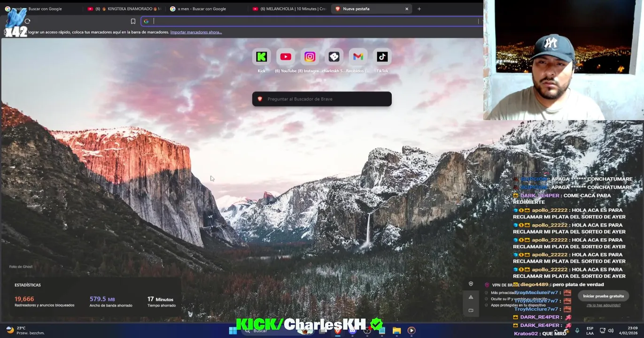The width and height of the screenshot is (644, 338).
Task: Click the reload page icon
Action: (27, 21)
